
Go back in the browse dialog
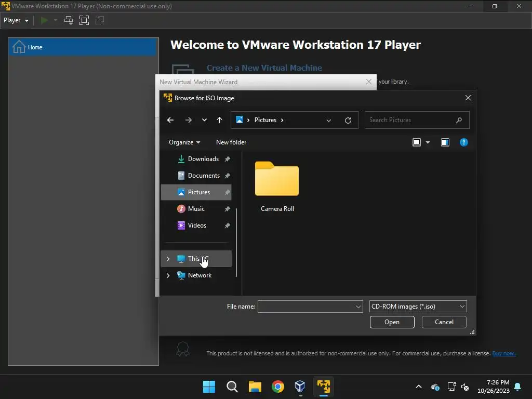point(170,120)
